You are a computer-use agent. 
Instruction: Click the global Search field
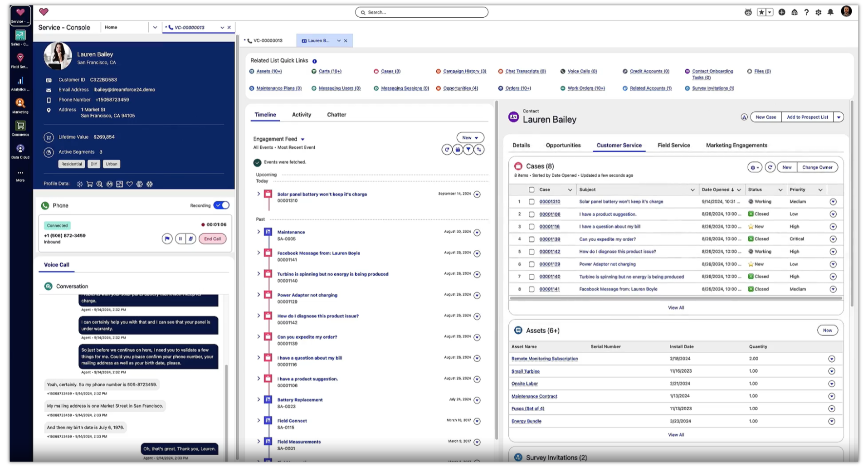[x=422, y=12]
